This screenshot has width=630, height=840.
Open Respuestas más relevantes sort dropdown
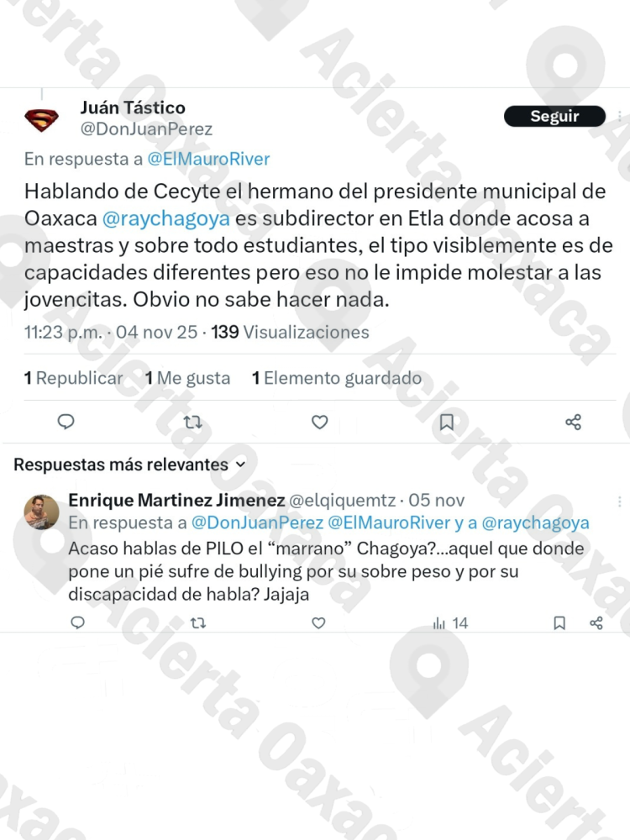[129, 465]
